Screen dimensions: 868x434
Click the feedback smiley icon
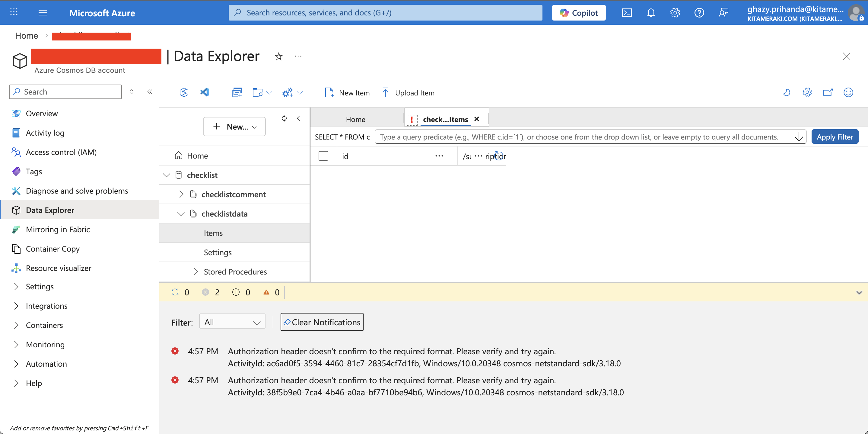(x=848, y=92)
